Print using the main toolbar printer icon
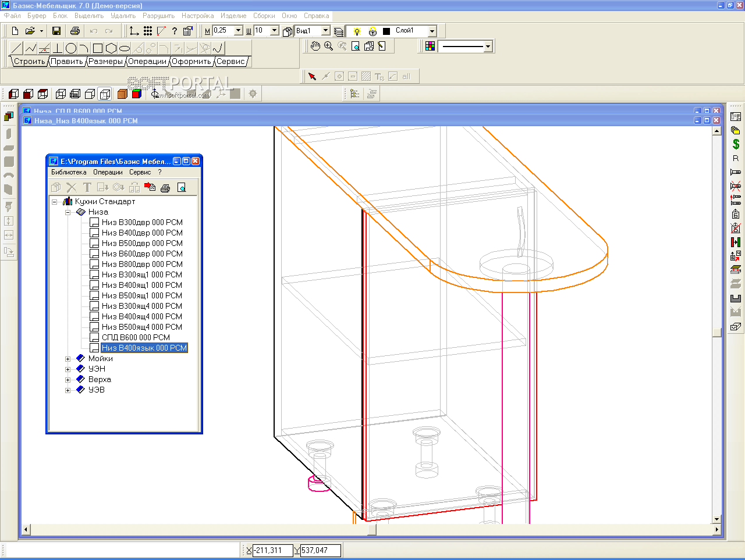The image size is (745, 560). pos(75,31)
